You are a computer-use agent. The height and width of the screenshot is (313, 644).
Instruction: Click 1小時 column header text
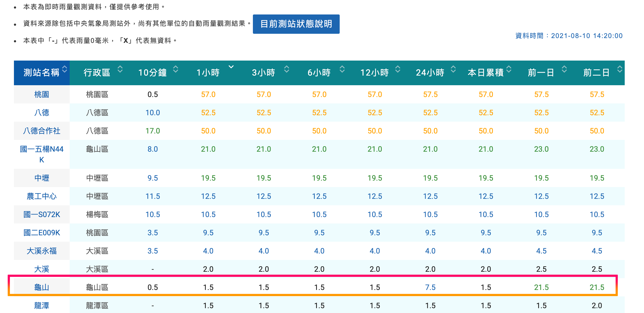click(x=208, y=73)
